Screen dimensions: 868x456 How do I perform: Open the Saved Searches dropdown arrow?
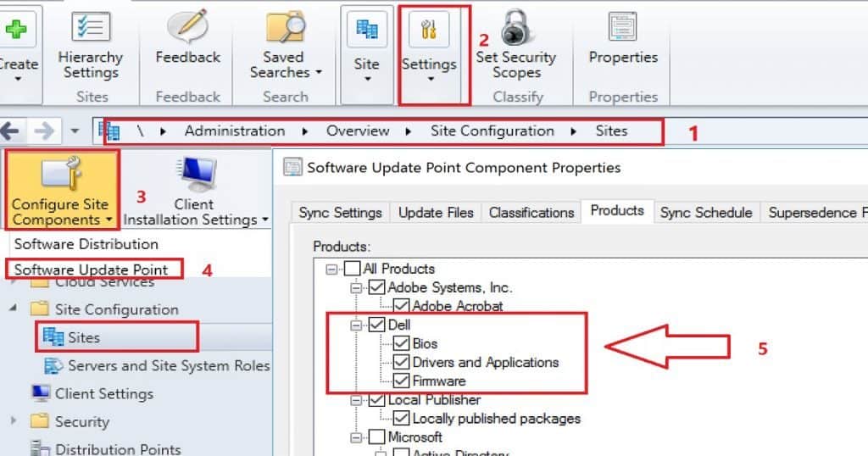pyautogui.click(x=319, y=73)
